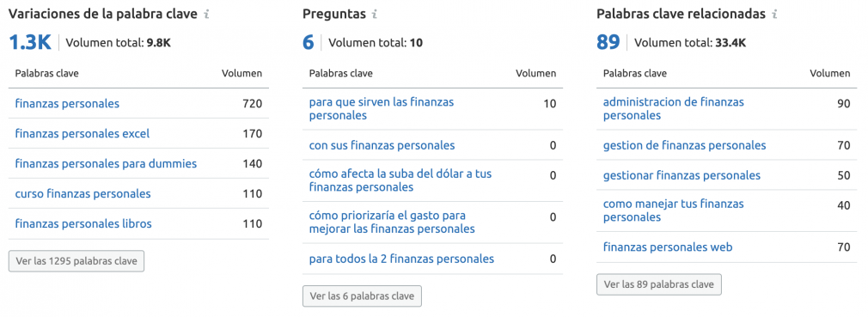868x317 pixels.
Task: Select 'con sus finanzas personales' link
Action: 382,145
